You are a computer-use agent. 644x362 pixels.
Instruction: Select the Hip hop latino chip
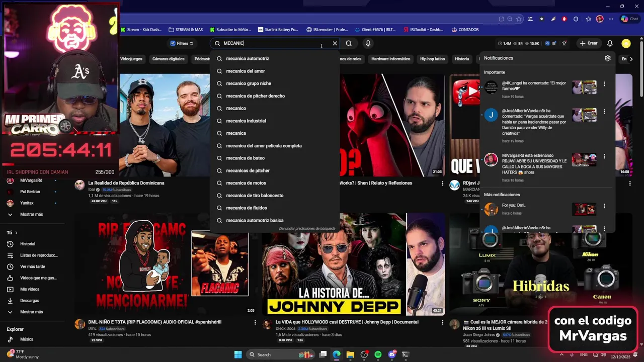pyautogui.click(x=433, y=59)
